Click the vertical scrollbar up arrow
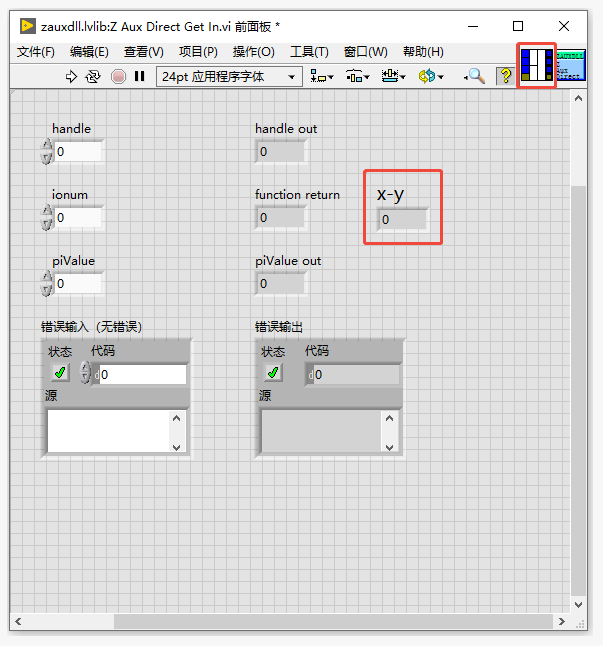603x646 pixels. (578, 98)
